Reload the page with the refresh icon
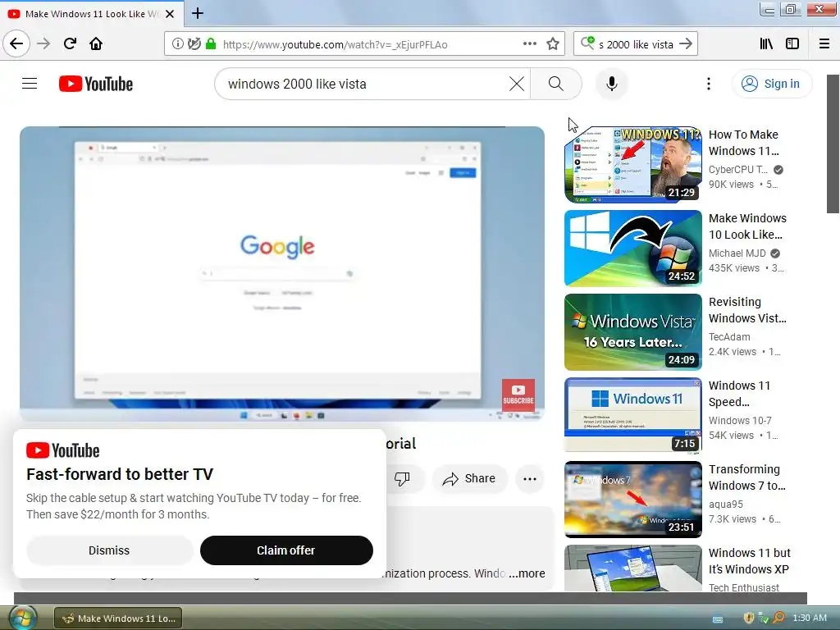The height and width of the screenshot is (630, 840). 70,43
